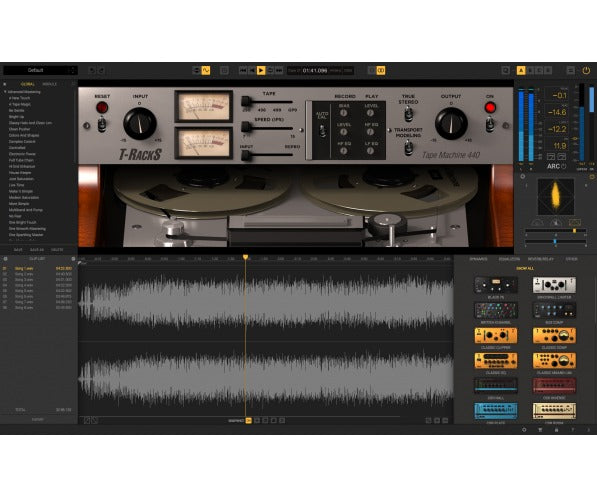Click the redo arrow icon
The width and height of the screenshot is (597, 497).
[x=101, y=70]
